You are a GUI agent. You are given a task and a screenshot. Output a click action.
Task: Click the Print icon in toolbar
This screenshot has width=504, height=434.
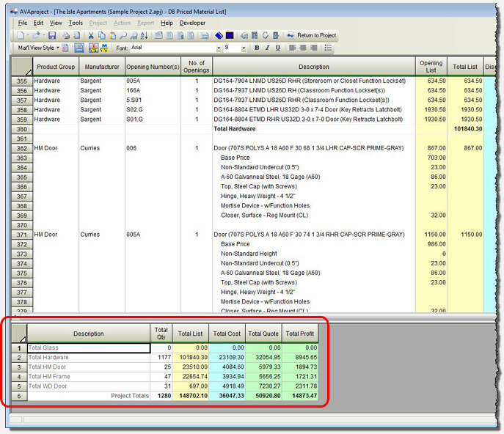tap(66, 35)
